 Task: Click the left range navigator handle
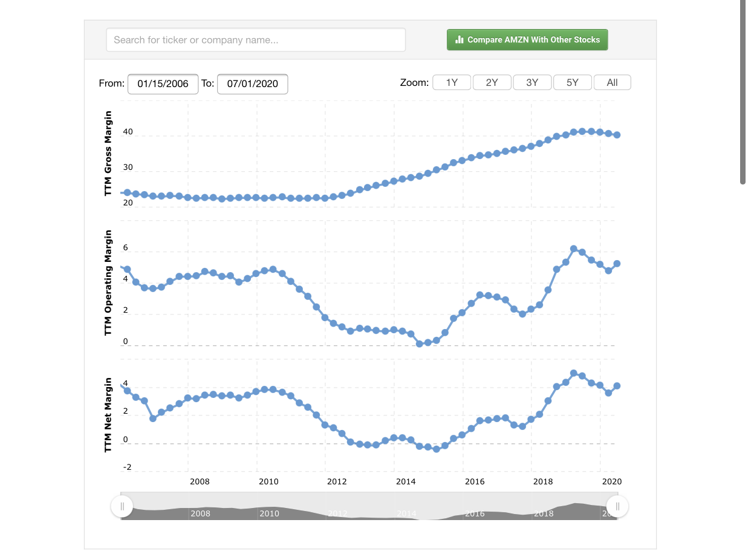122,506
